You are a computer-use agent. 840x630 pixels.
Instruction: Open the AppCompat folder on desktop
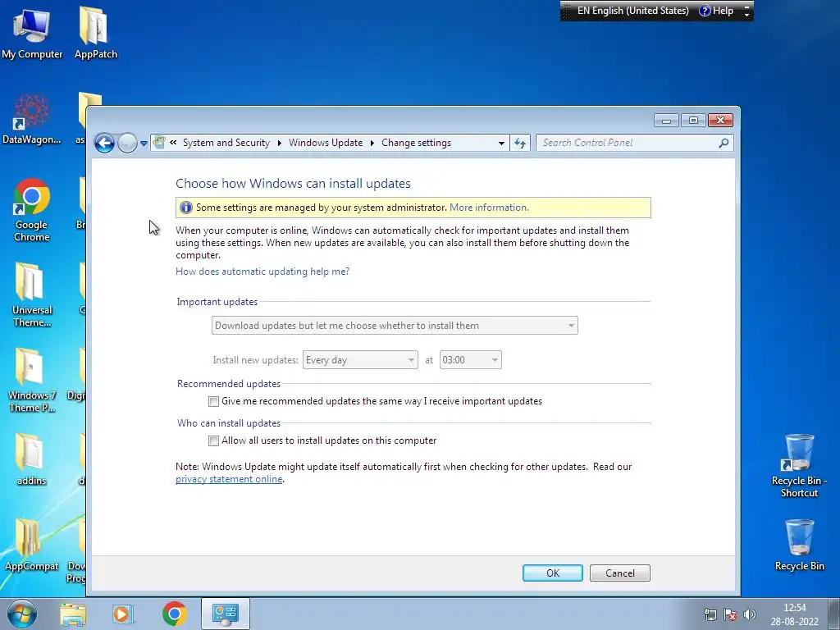click(32, 546)
